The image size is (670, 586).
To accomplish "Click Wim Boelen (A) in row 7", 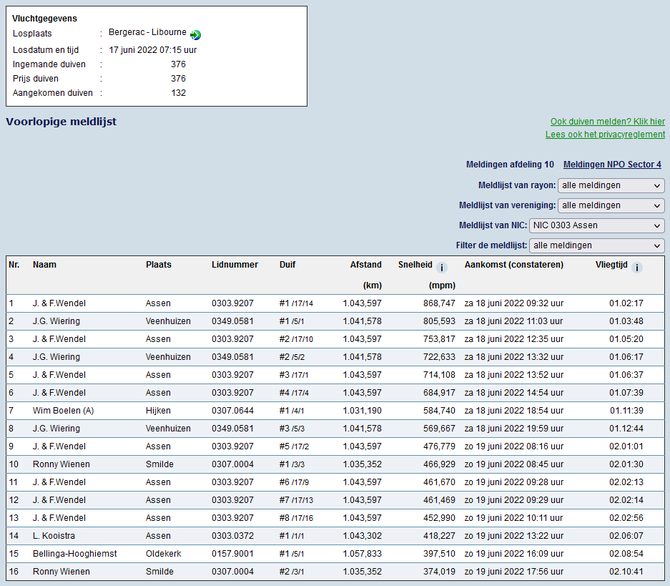I will click(x=63, y=411).
